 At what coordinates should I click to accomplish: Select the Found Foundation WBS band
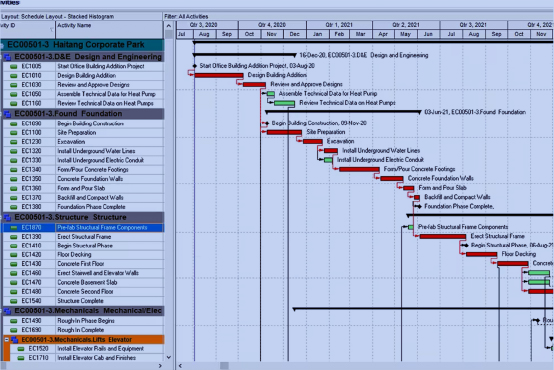[83, 114]
